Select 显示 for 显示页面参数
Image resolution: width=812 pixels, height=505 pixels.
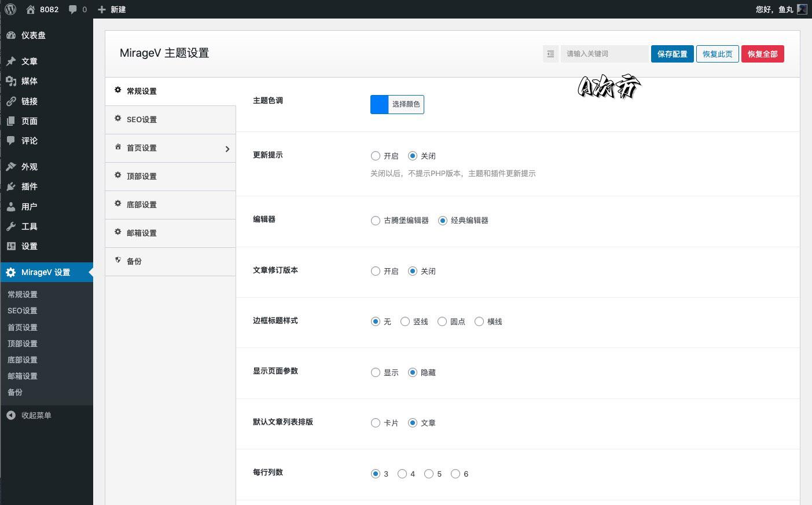coord(376,372)
